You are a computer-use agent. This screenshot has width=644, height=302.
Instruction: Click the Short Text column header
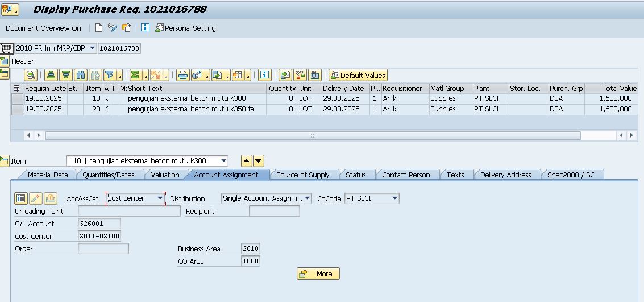tap(196, 88)
